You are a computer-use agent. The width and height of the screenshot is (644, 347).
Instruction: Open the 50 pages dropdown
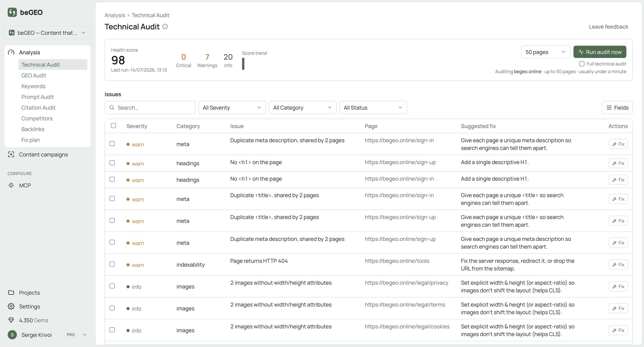pos(545,52)
